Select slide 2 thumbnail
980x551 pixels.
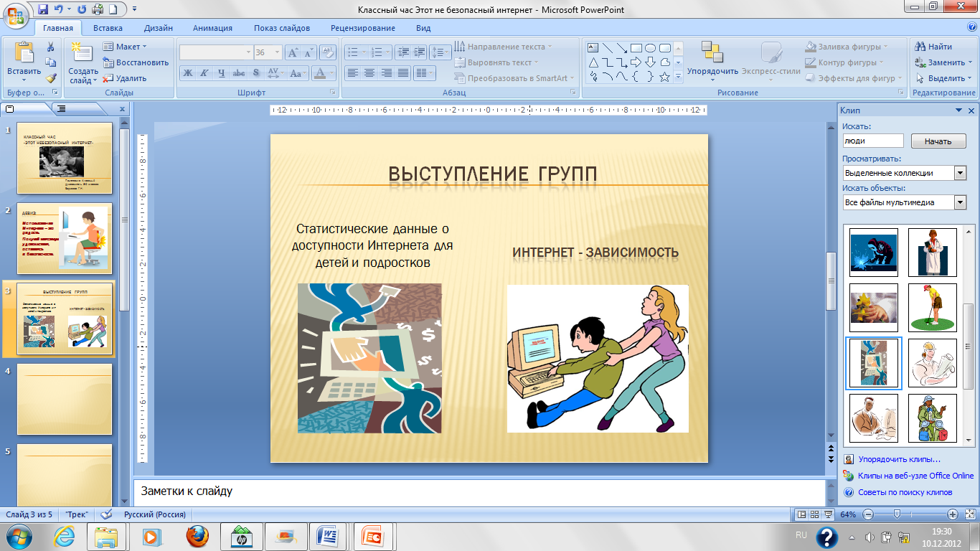65,240
